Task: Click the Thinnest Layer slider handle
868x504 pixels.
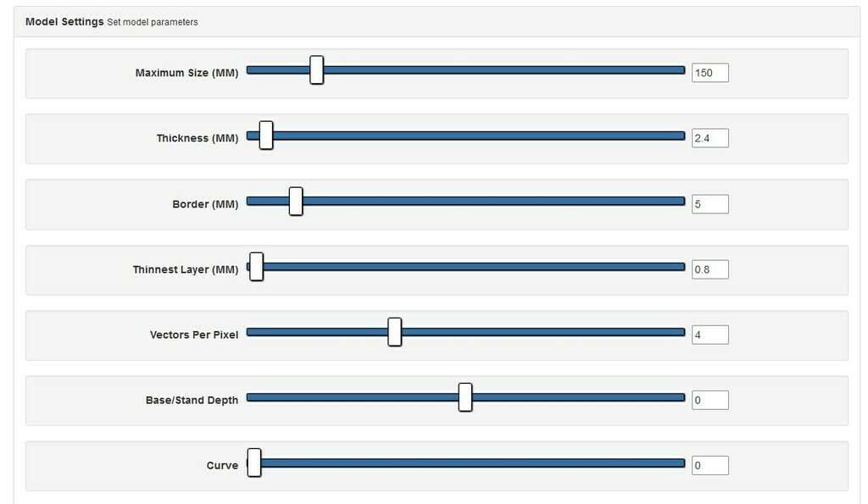Action: 256,266
